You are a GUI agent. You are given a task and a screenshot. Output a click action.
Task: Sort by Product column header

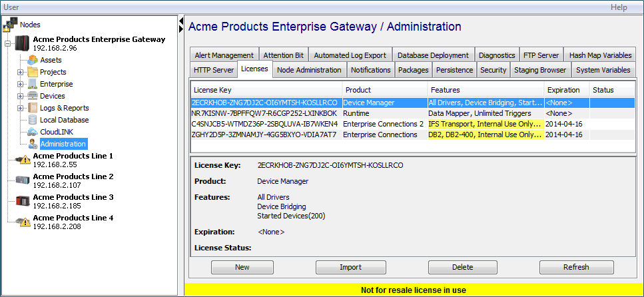tap(385, 90)
